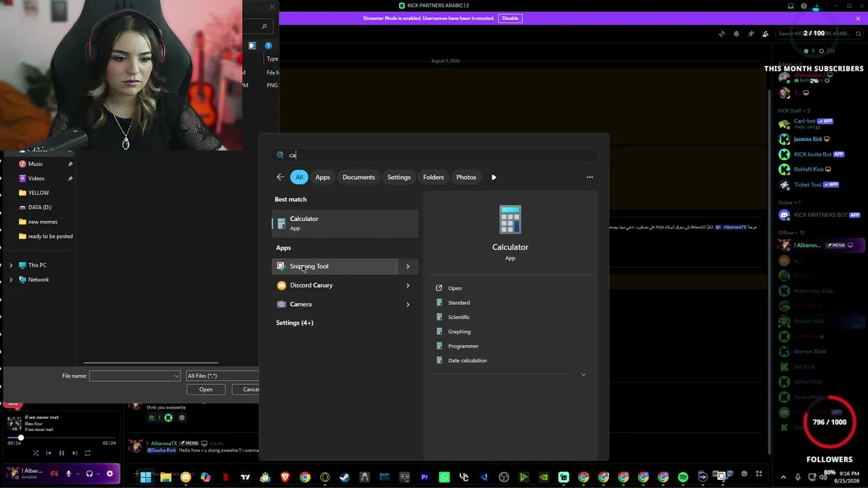Open the File name dropdown

[176, 376]
